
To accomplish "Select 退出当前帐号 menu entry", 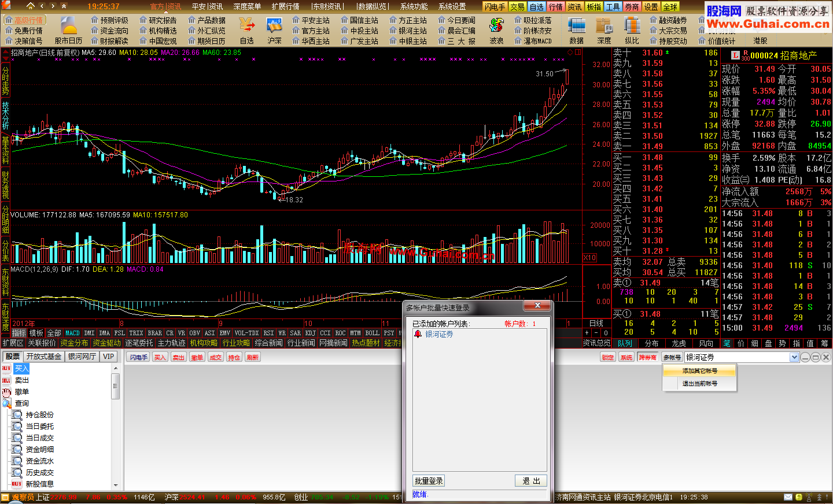I will [699, 383].
